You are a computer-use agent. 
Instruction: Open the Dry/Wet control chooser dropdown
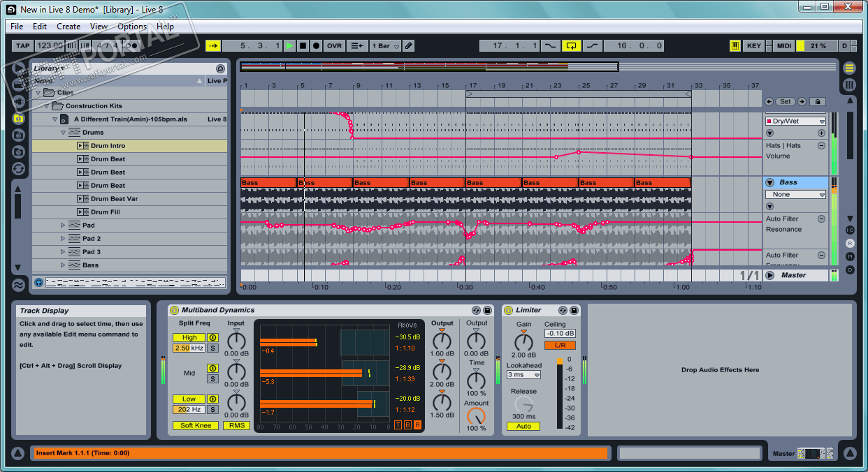click(795, 121)
